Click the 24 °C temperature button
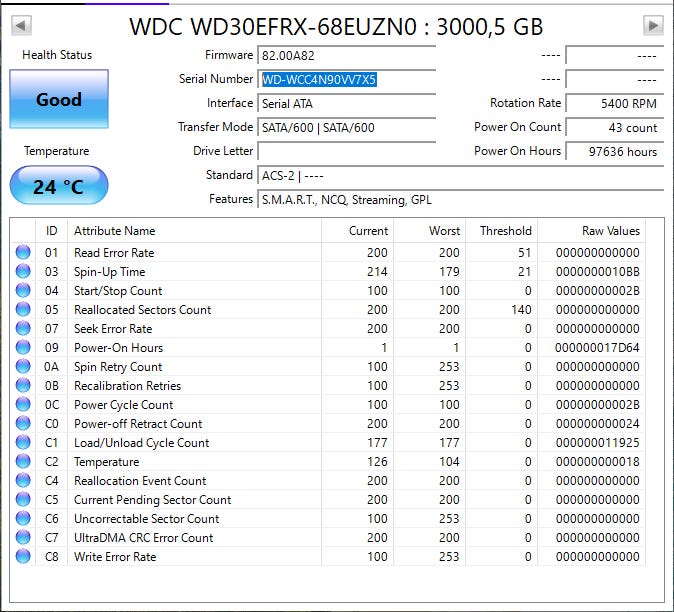The image size is (674, 612). [59, 186]
